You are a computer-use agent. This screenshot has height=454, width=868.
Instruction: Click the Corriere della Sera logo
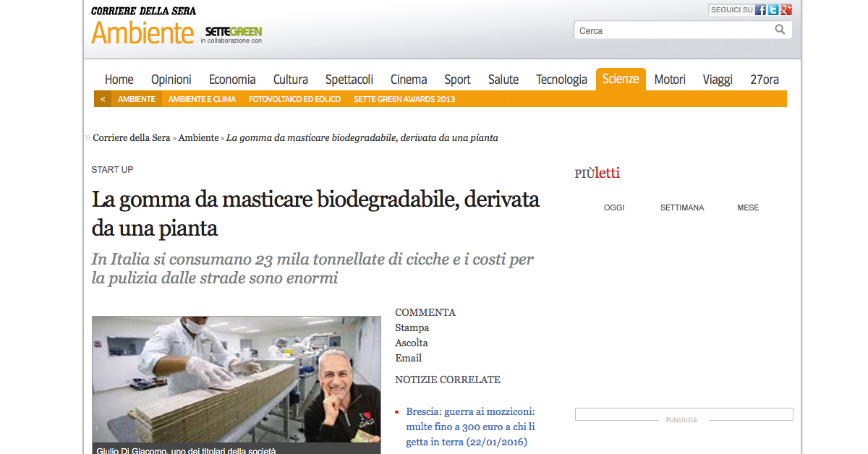coord(143,11)
